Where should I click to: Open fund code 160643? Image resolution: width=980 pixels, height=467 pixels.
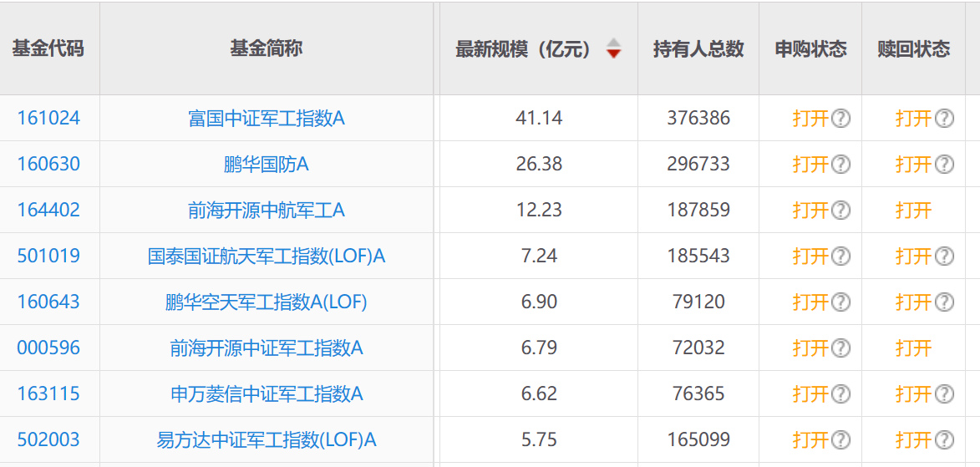(48, 302)
